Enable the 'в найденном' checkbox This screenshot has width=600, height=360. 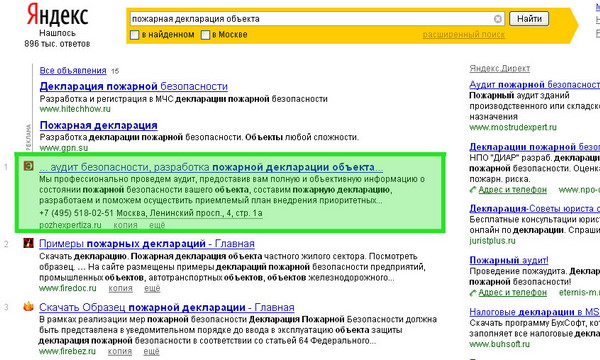coord(134,35)
